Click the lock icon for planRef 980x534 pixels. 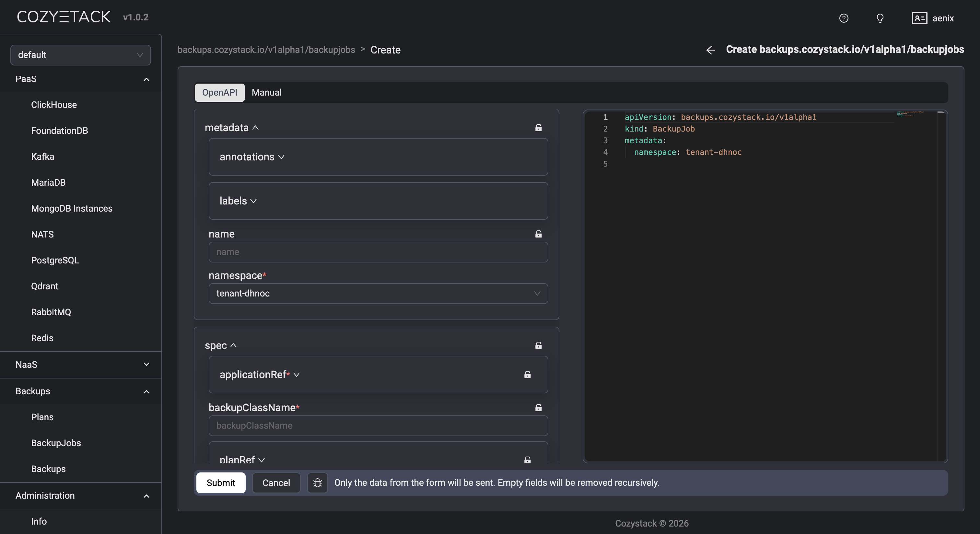527,460
